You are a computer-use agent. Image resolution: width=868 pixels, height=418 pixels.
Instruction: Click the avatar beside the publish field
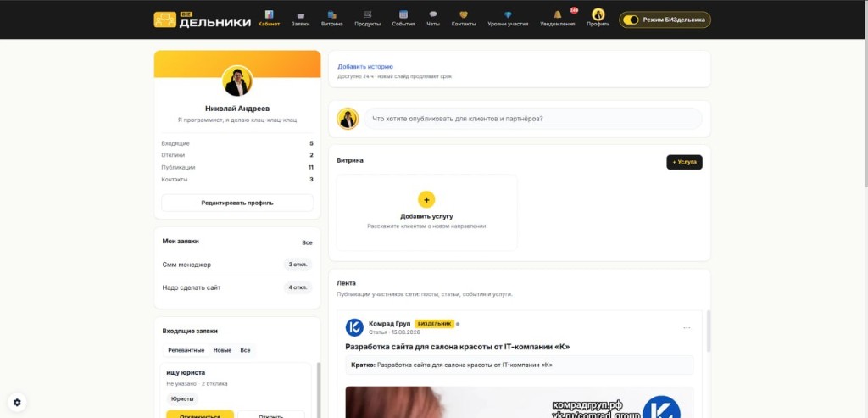348,119
